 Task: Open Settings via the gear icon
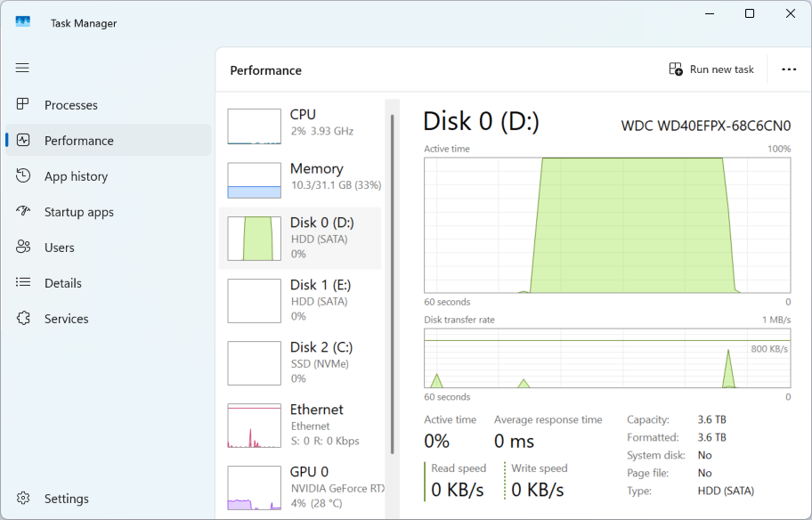pos(24,499)
